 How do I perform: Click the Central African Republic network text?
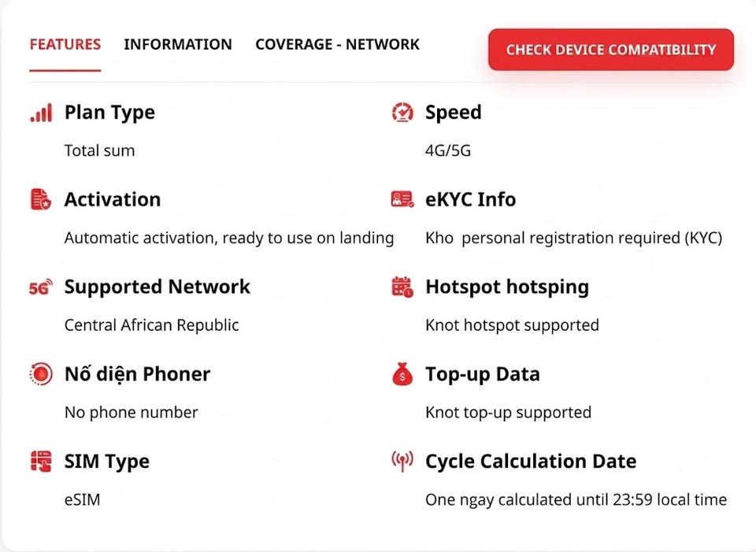(x=152, y=325)
